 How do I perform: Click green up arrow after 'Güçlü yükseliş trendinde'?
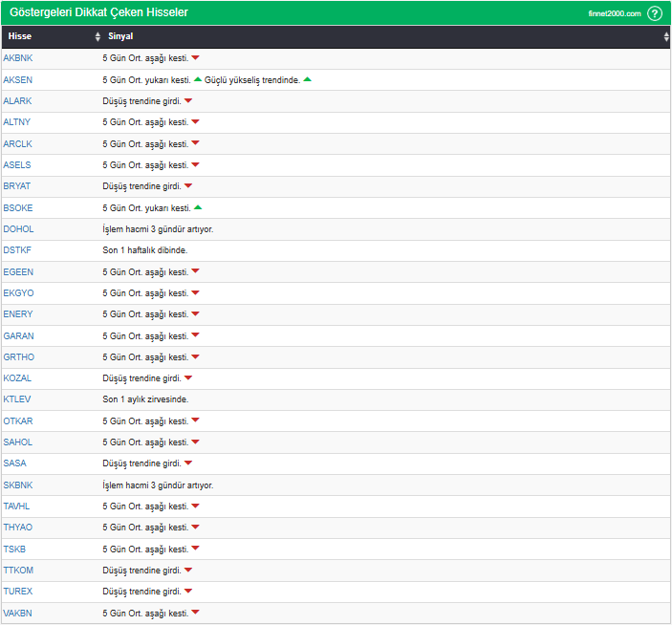[307, 79]
